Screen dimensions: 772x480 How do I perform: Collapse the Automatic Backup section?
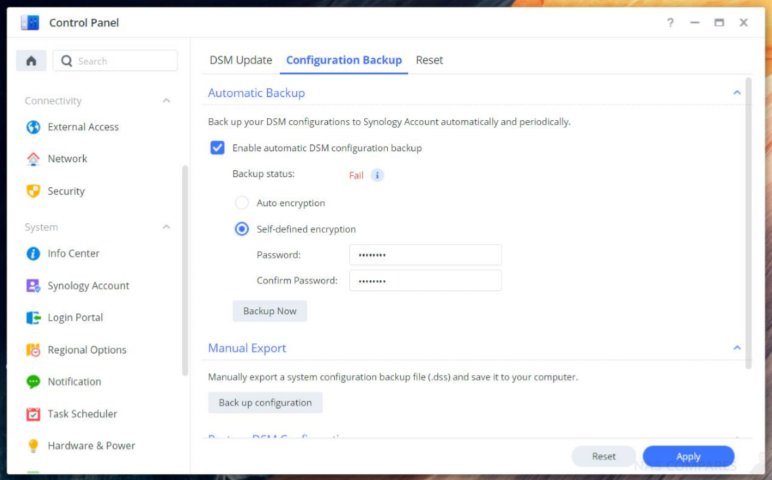click(737, 93)
